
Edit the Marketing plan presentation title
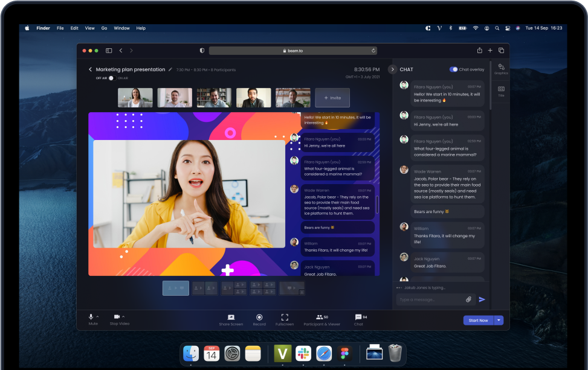click(x=170, y=69)
